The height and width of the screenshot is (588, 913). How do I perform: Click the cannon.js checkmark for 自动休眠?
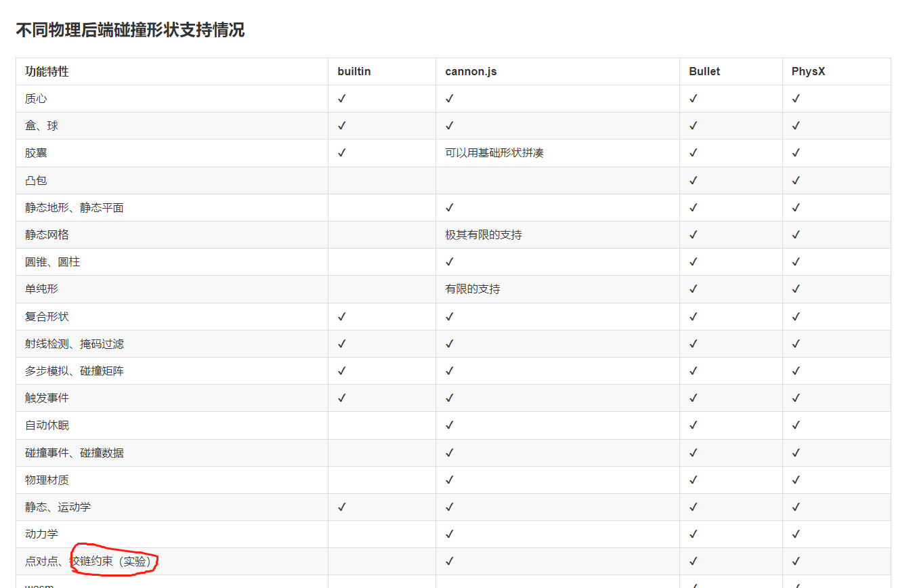(x=450, y=425)
